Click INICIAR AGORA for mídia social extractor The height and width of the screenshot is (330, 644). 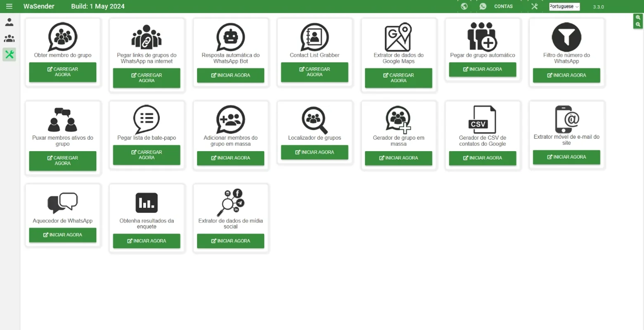[x=231, y=241]
